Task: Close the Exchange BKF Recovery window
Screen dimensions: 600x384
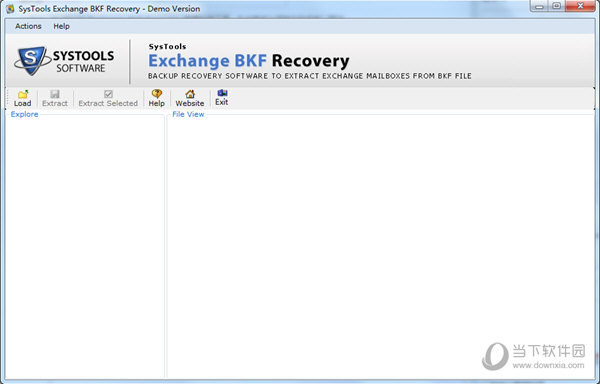Action: pyautogui.click(x=580, y=6)
